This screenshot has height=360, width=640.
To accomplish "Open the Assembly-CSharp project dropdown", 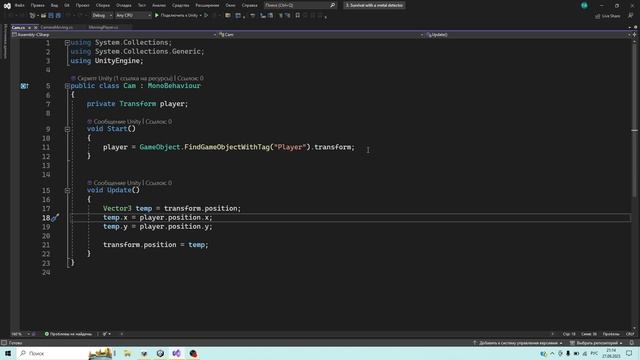I will click(114, 35).
